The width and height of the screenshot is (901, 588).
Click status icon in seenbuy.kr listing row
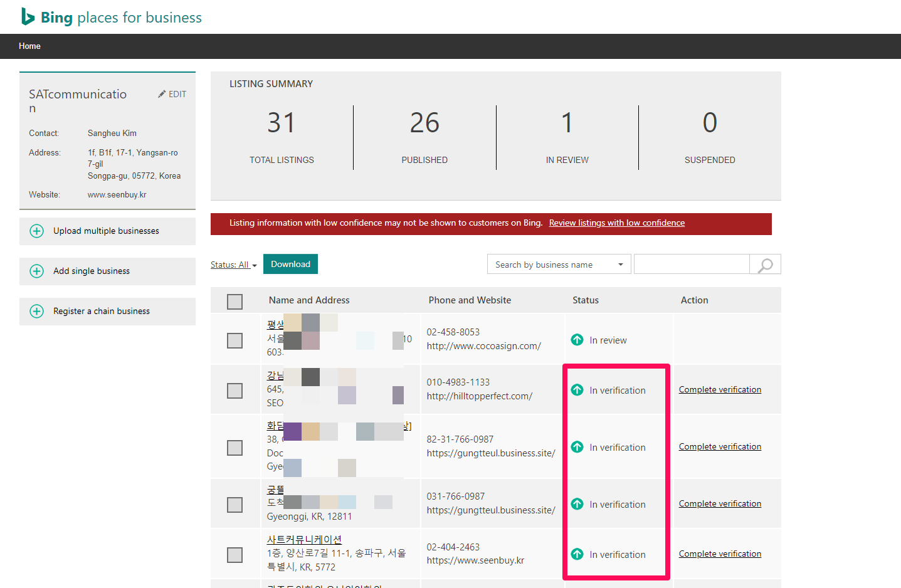(x=577, y=554)
